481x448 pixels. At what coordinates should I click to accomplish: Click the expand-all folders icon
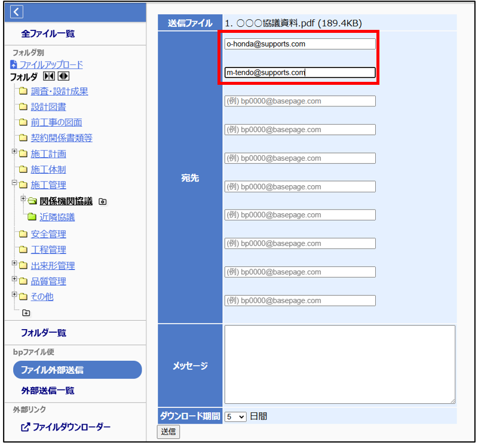pyautogui.click(x=63, y=76)
